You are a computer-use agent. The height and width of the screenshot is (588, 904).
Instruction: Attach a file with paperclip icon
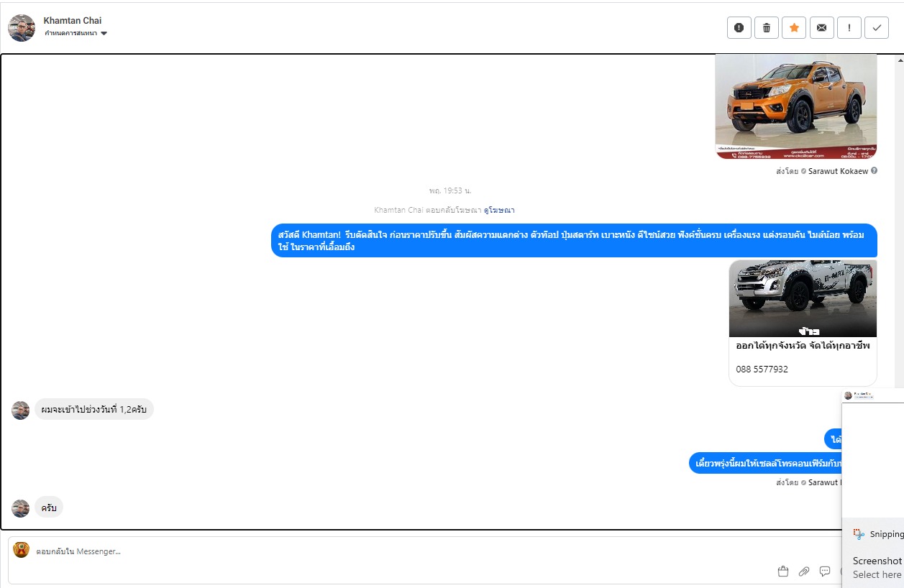pos(804,571)
